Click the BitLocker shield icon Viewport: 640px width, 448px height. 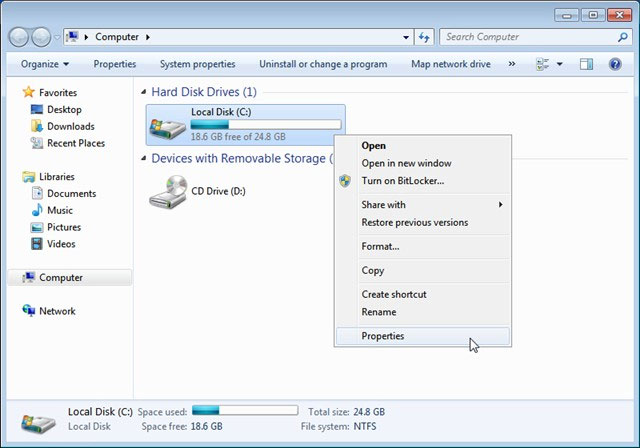click(345, 181)
